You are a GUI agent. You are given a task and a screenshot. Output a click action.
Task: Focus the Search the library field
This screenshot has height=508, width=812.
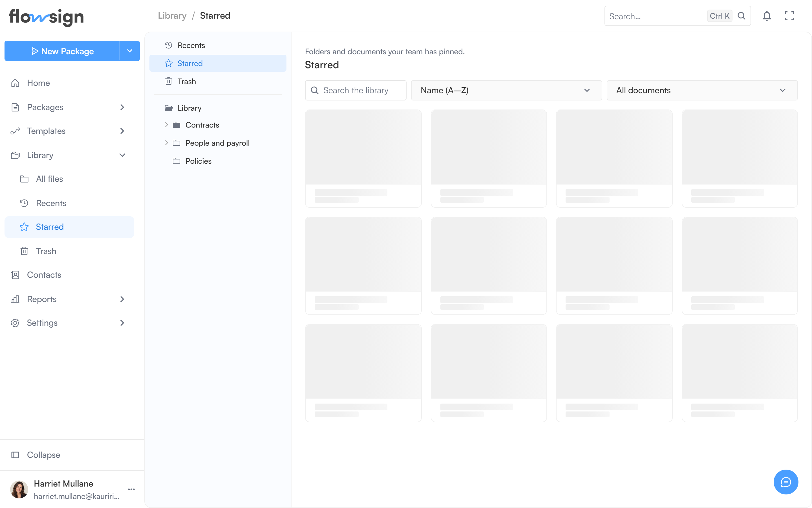[x=356, y=90]
